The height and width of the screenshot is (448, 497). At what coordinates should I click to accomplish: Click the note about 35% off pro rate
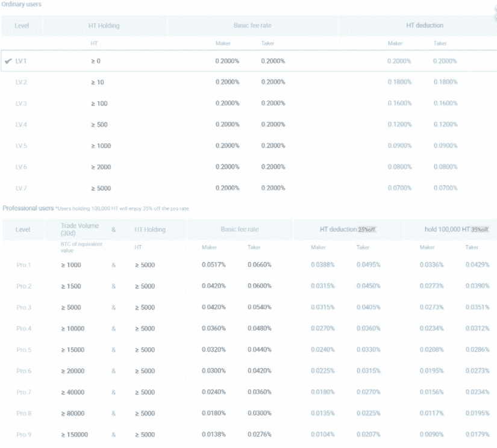(123, 209)
